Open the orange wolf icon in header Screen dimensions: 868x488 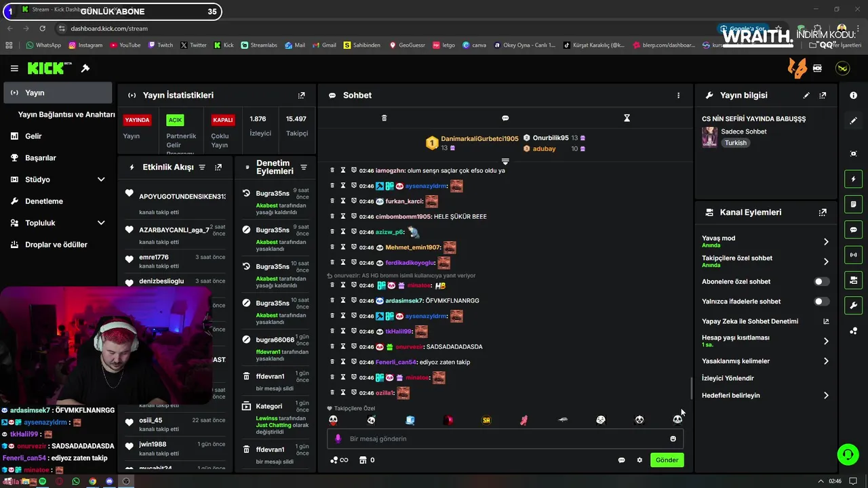tap(797, 68)
